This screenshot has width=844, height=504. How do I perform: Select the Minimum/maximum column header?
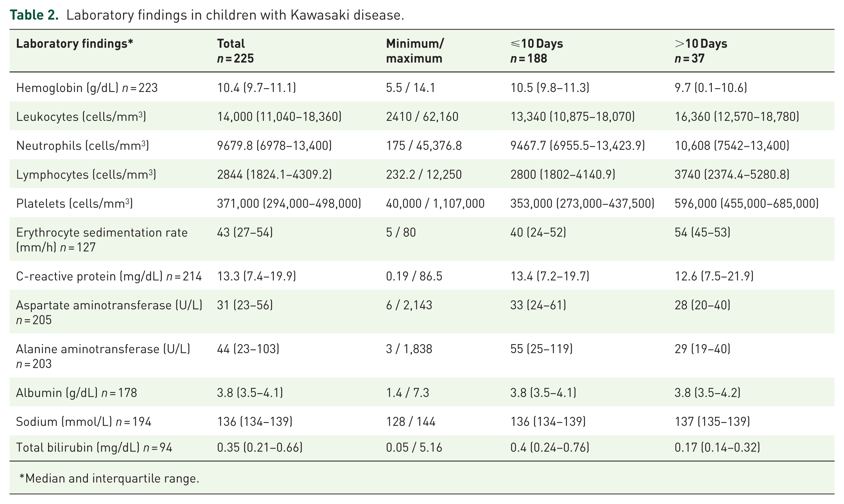(x=415, y=51)
